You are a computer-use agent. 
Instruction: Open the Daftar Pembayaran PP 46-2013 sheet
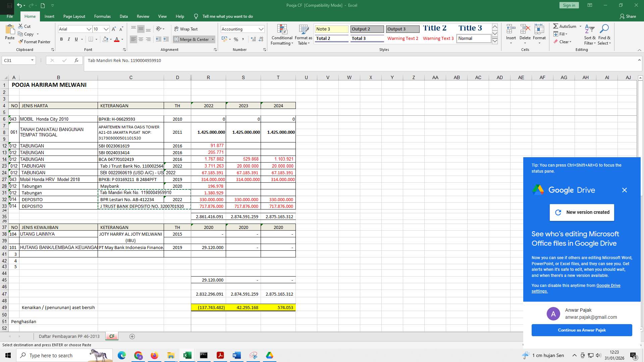tap(69, 336)
